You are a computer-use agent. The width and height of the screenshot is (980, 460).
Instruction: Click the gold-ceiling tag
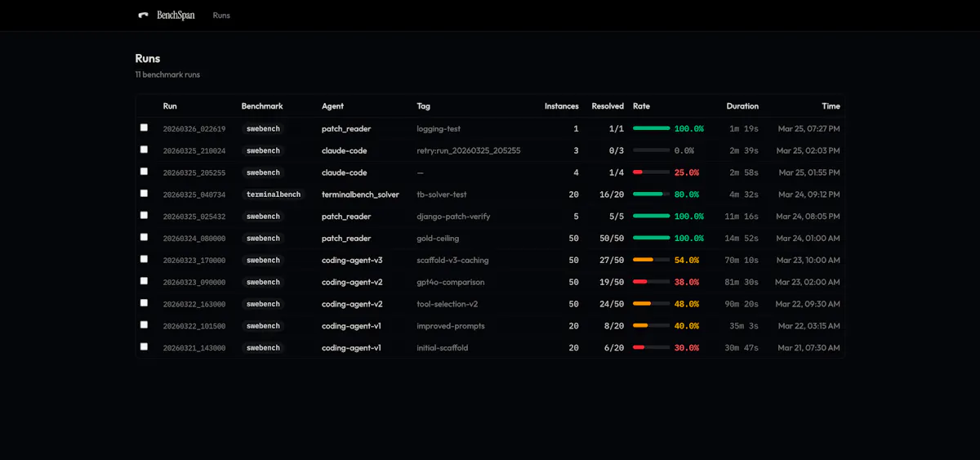[x=438, y=239]
